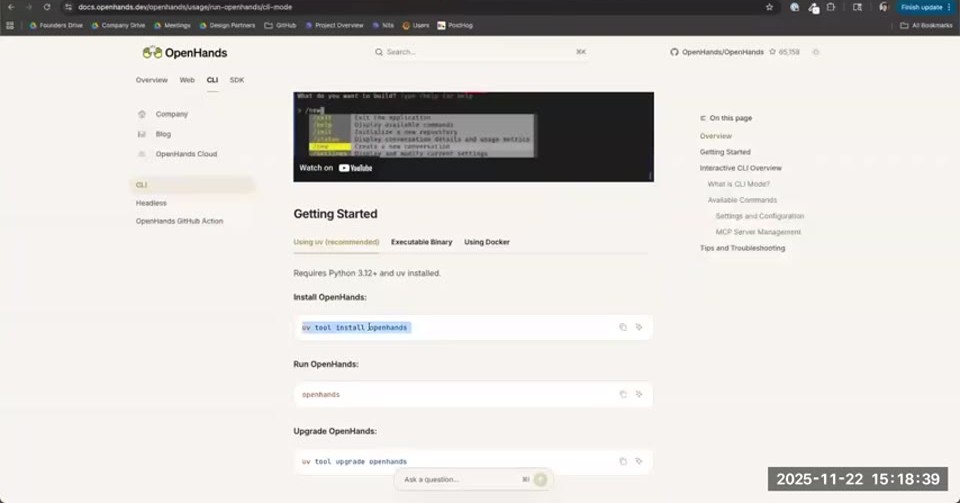Viewport: 960px width, 503px height.
Task: Select the CLI nav tab
Action: tap(212, 80)
